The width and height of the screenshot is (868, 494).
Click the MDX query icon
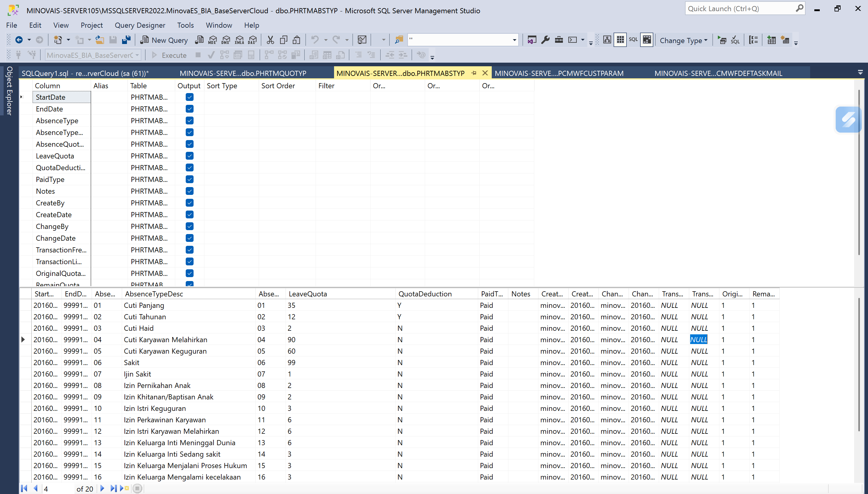213,40
